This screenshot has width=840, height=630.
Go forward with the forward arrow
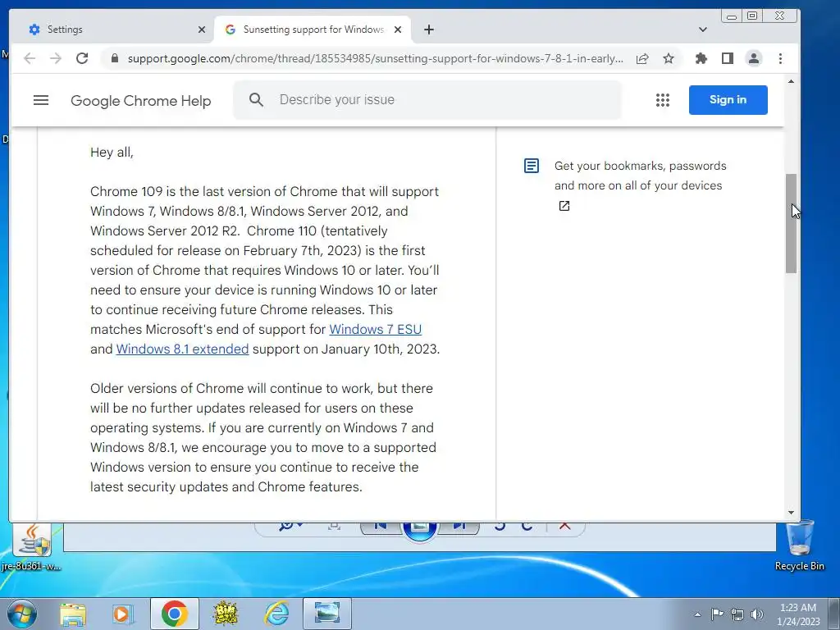pyautogui.click(x=56, y=58)
